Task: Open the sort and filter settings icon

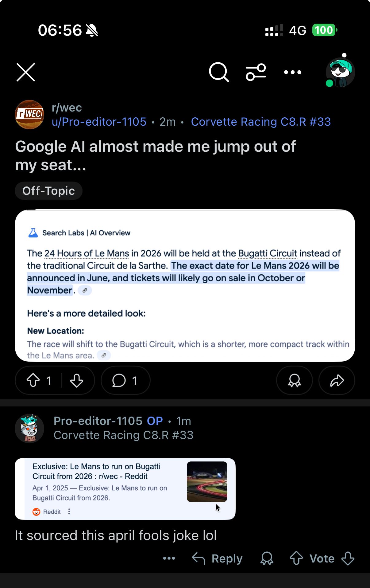Action: (256, 72)
